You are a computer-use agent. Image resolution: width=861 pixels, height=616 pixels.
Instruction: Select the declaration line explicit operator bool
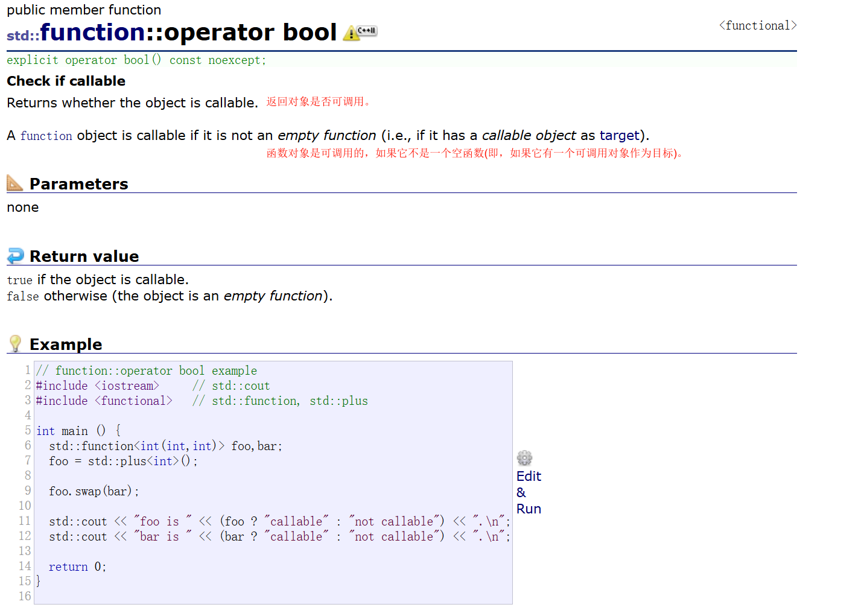point(136,60)
